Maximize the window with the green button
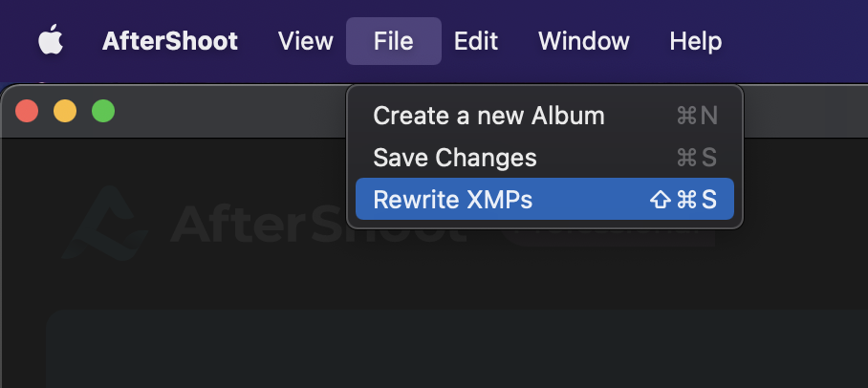 [102, 111]
